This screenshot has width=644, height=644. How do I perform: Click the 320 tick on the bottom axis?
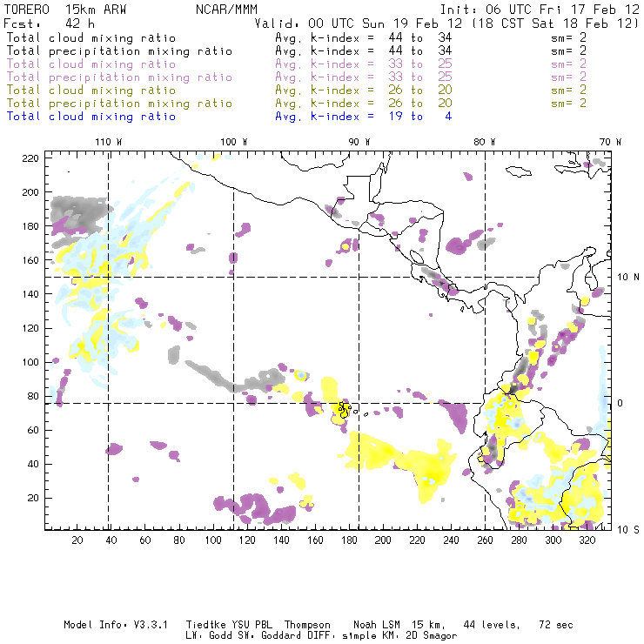click(x=587, y=540)
